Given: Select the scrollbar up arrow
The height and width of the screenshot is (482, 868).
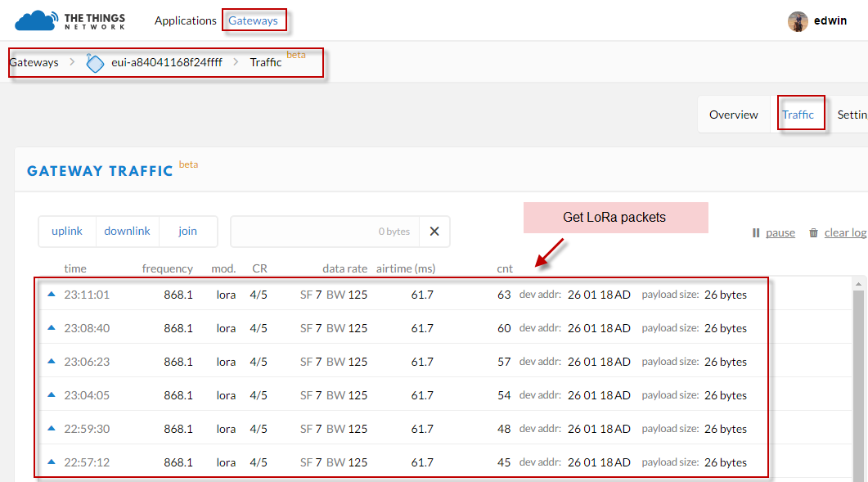Looking at the screenshot, I should pyautogui.click(x=858, y=284).
